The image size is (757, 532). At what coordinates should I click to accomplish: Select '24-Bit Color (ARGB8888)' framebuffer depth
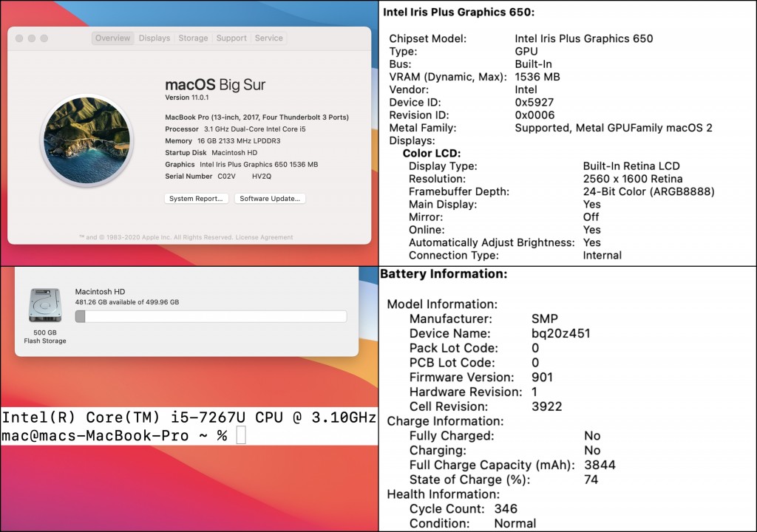click(x=648, y=191)
